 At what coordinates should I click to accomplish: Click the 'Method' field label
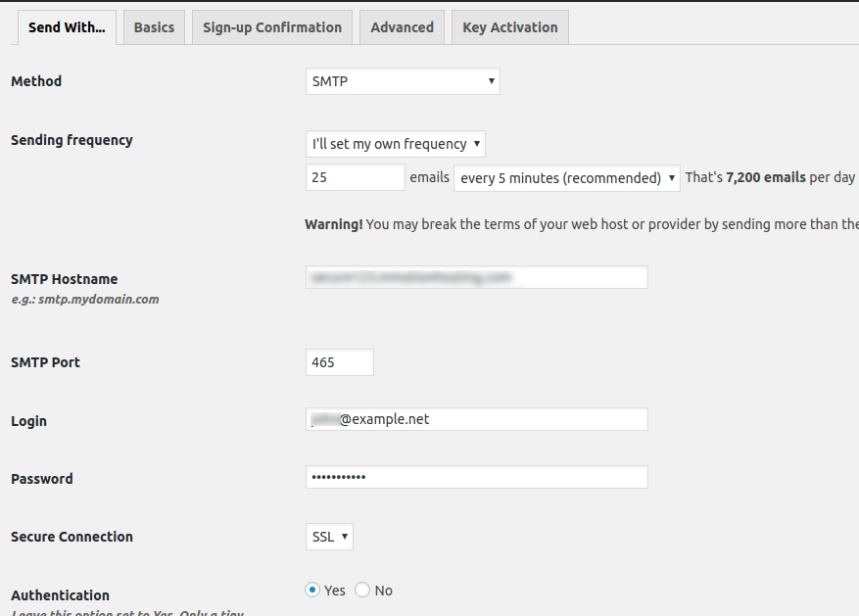click(x=36, y=81)
